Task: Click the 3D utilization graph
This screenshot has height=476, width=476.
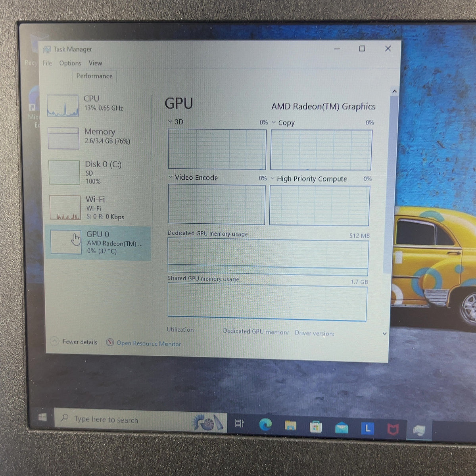Action: 217,149
